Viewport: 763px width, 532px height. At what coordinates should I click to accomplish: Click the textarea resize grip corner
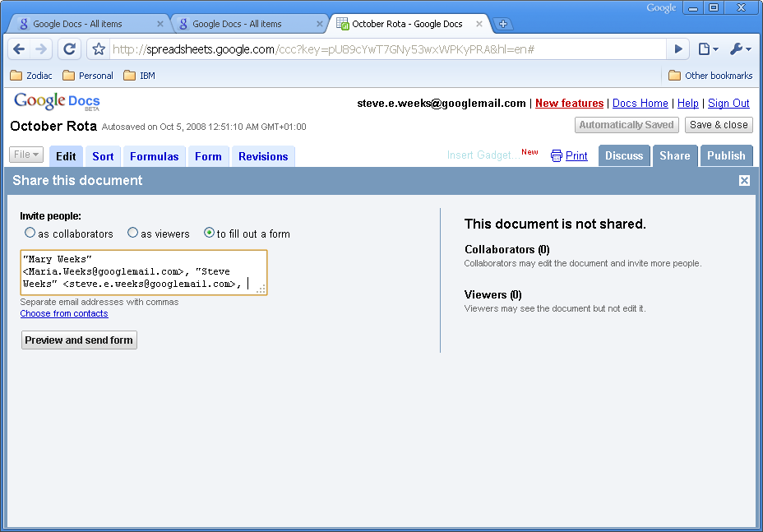pos(261,289)
